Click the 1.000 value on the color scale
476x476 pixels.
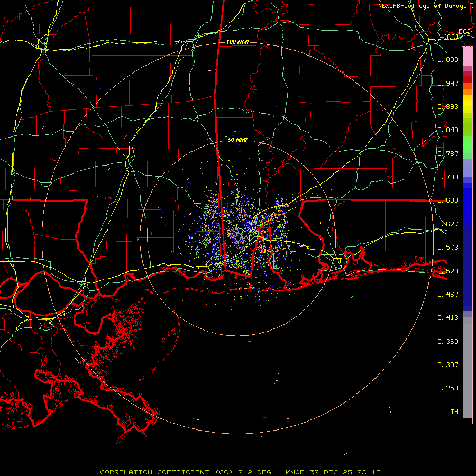[448, 59]
